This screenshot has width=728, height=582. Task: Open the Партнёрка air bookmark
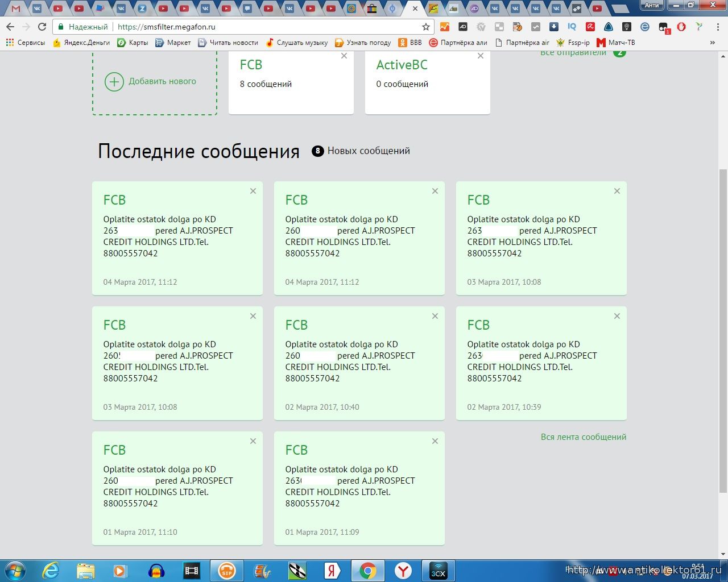click(522, 43)
